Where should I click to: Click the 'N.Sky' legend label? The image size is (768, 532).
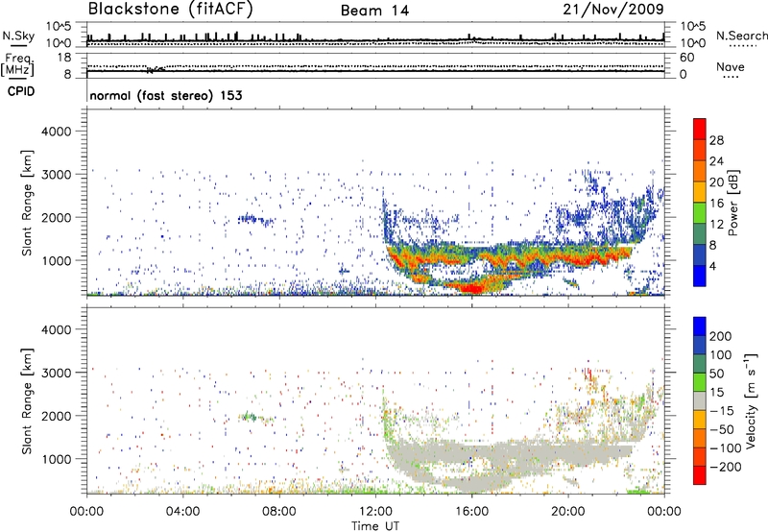[x=18, y=36]
